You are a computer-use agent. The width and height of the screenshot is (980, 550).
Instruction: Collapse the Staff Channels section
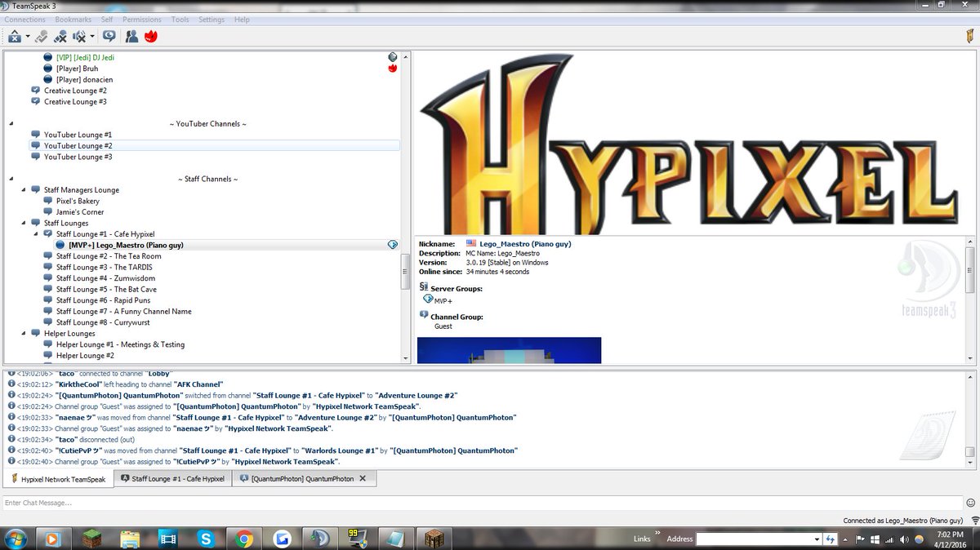[11, 180]
